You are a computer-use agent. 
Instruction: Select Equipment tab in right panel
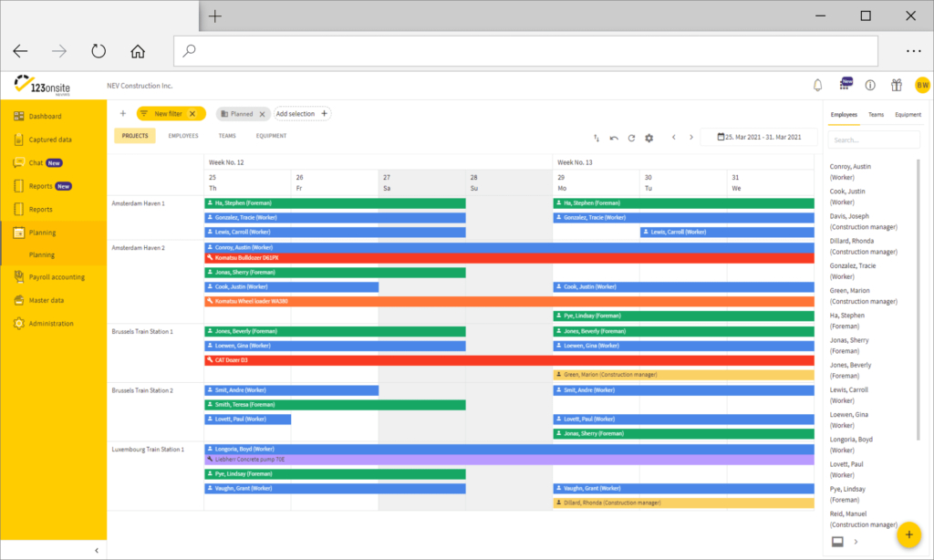908,114
